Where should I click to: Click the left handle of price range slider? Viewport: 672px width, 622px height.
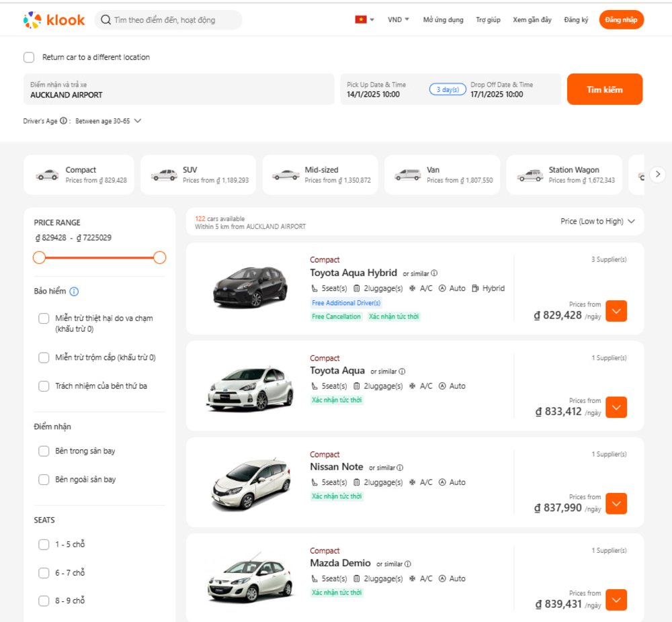(x=40, y=257)
